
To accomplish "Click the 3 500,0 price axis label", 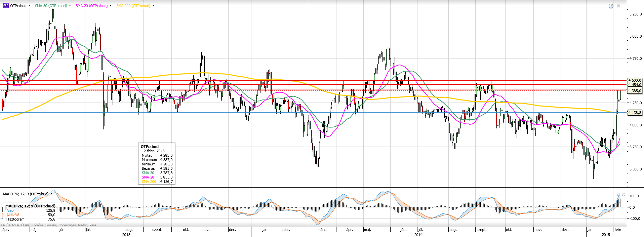I will (x=635, y=169).
